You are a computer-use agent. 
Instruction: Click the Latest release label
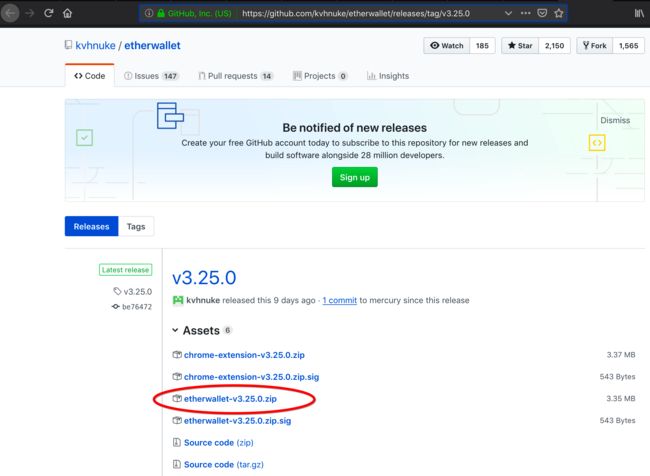coord(126,270)
